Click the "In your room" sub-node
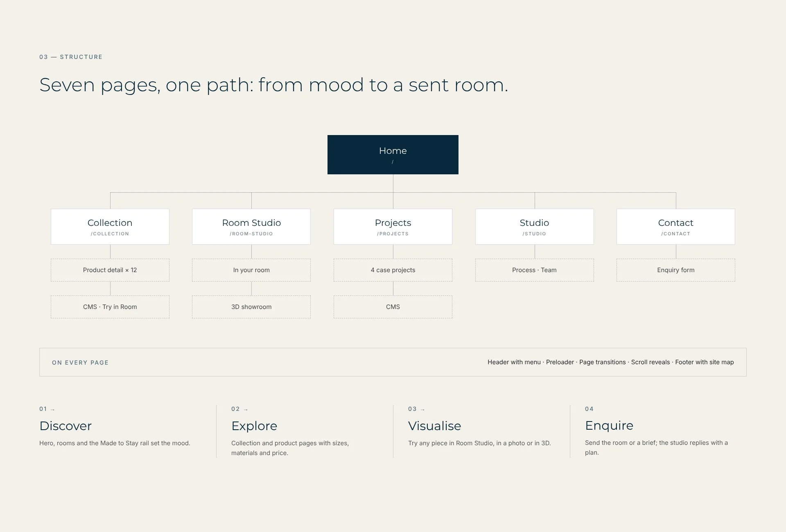 click(x=251, y=270)
